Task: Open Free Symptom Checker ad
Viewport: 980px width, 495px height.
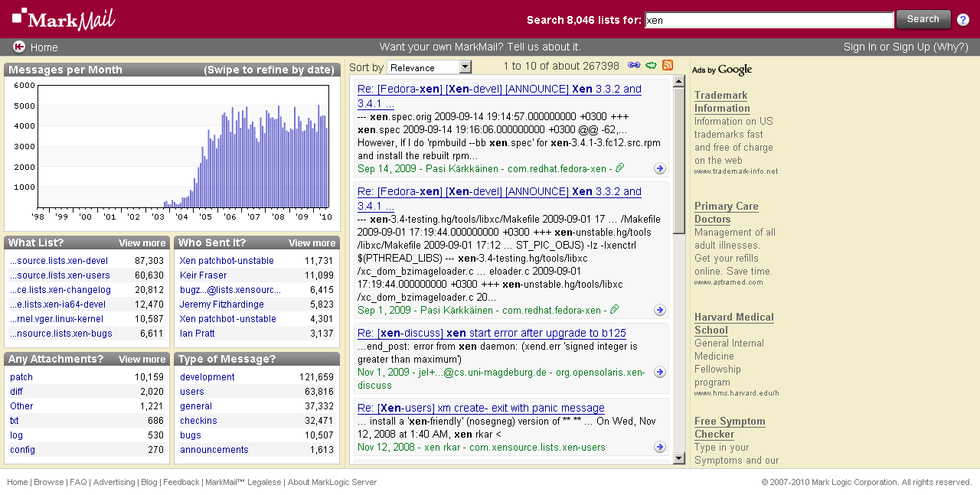Action: click(730, 428)
